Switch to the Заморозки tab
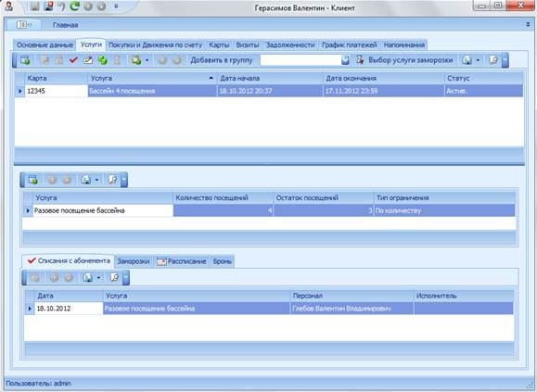 click(x=134, y=261)
